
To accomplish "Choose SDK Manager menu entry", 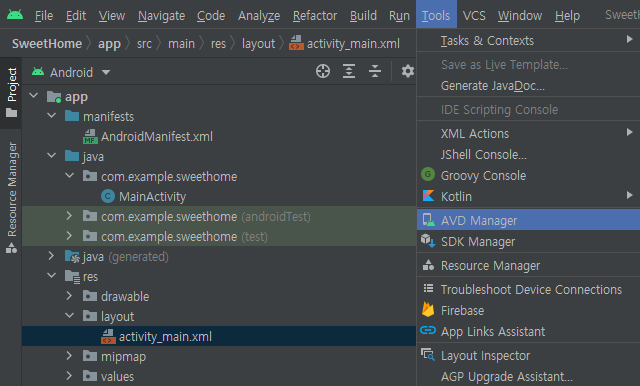I will [529, 242].
